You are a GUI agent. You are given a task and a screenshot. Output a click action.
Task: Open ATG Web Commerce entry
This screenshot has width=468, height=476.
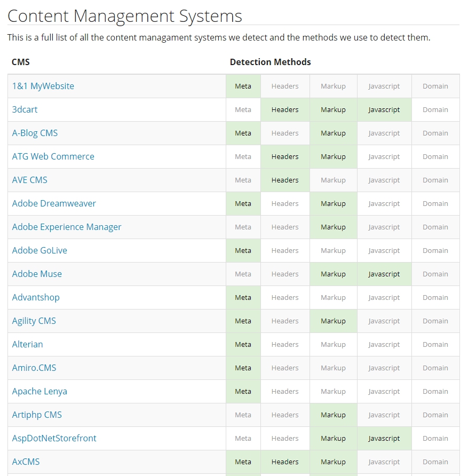pos(53,157)
